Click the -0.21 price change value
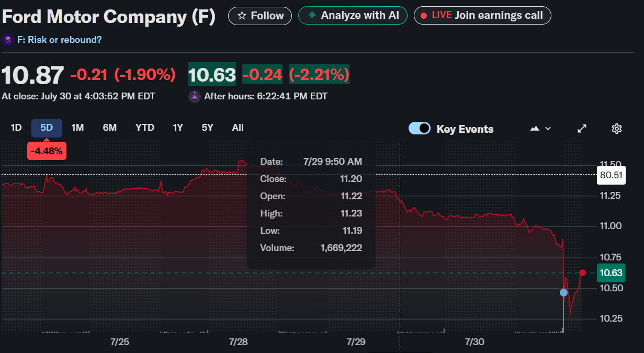 point(89,75)
